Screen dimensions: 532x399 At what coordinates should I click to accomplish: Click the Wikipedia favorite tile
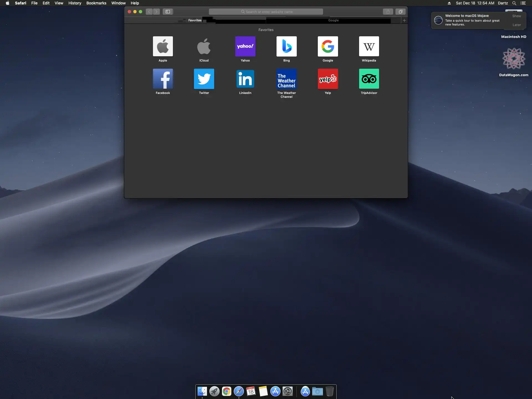[369, 47]
